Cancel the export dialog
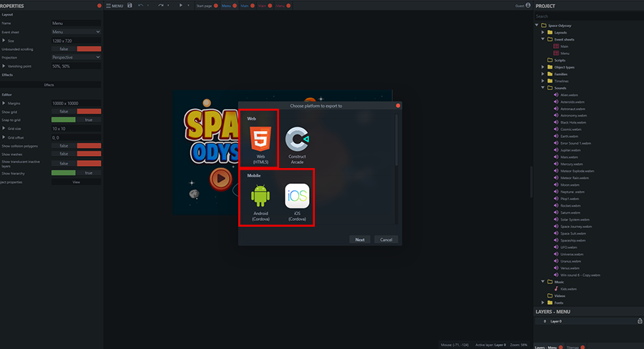This screenshot has height=349, width=644. pyautogui.click(x=386, y=240)
